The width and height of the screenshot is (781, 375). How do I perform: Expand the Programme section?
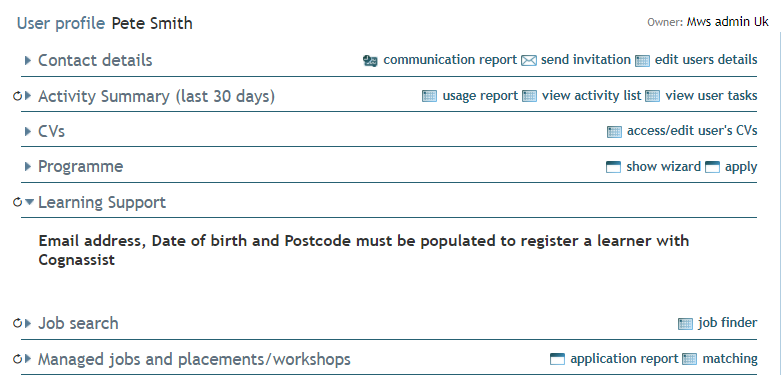coord(28,167)
